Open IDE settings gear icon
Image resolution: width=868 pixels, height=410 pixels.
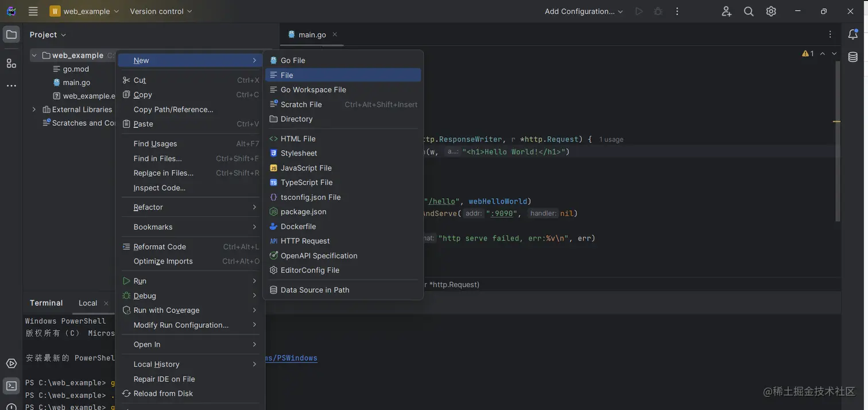tap(771, 11)
